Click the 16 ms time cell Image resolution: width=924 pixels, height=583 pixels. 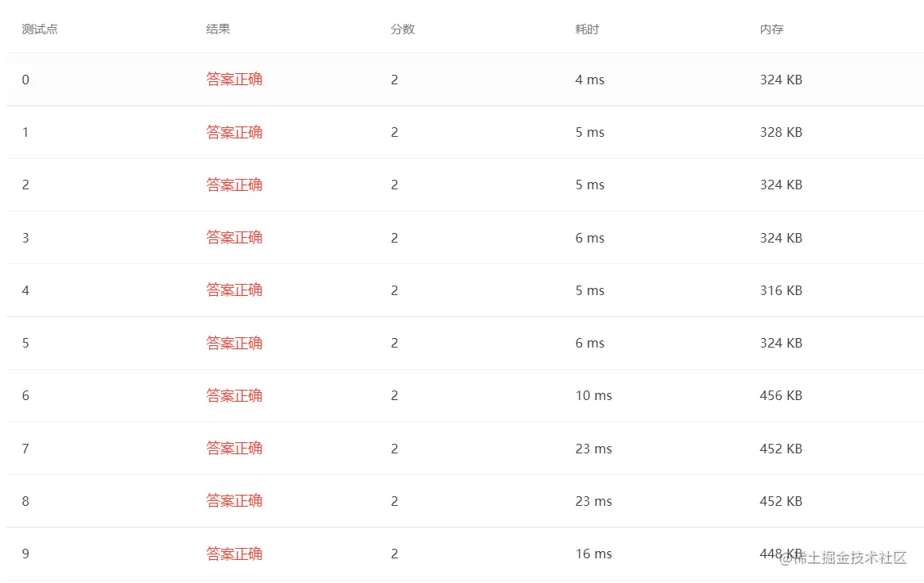pyautogui.click(x=593, y=554)
